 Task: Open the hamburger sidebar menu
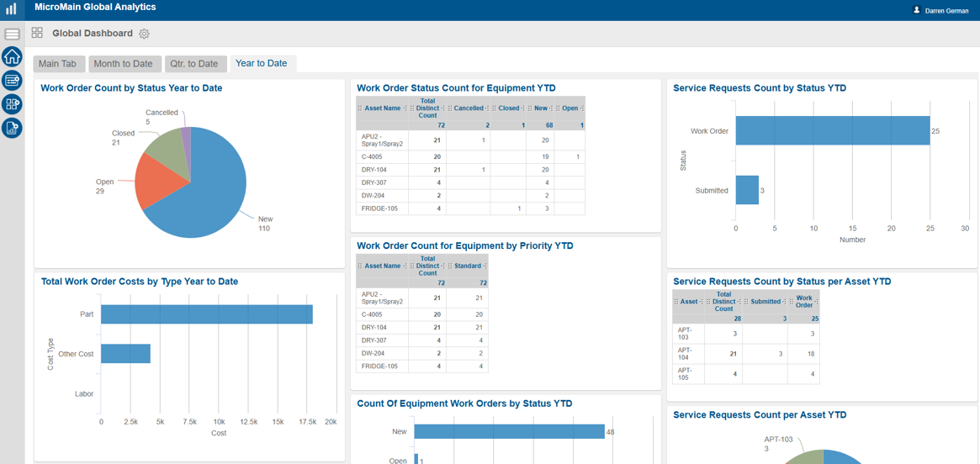tap(13, 34)
